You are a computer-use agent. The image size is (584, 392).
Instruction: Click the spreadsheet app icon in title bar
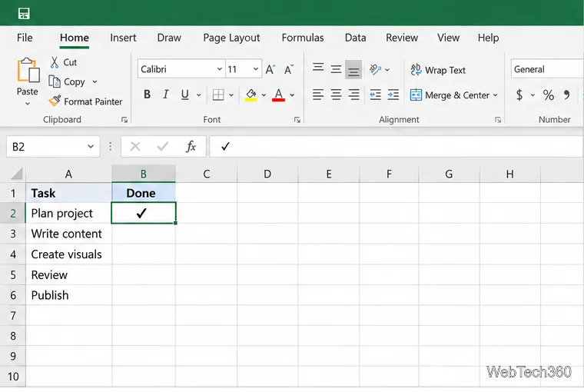24,13
